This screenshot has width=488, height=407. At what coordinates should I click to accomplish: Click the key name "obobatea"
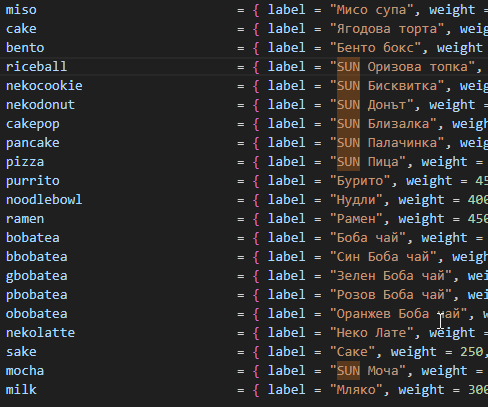click(x=37, y=314)
